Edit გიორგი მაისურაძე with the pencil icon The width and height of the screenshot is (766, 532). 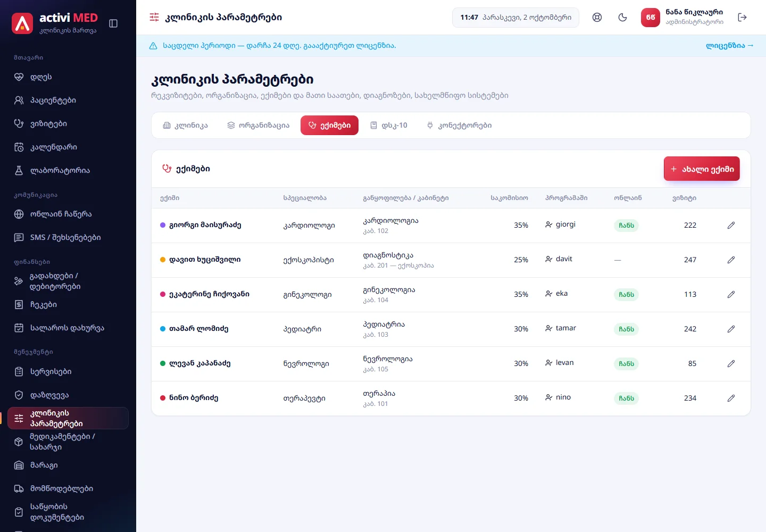731,226
